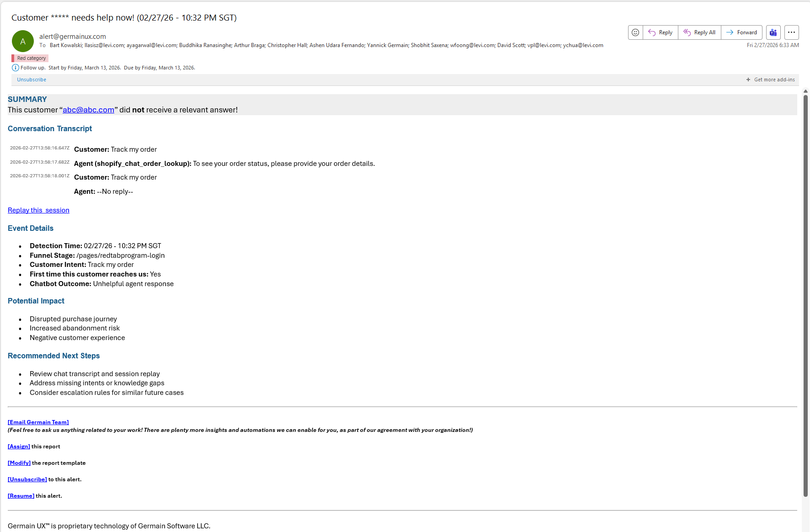810x532 pixels.
Task: Click the Resume alert link
Action: (x=21, y=496)
